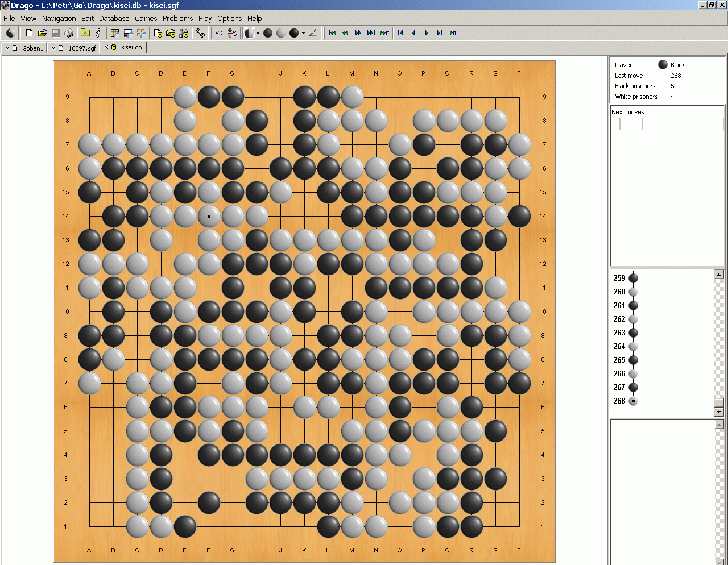The width and height of the screenshot is (728, 565).
Task: Click the printer icon to print
Action: pyautogui.click(x=69, y=33)
